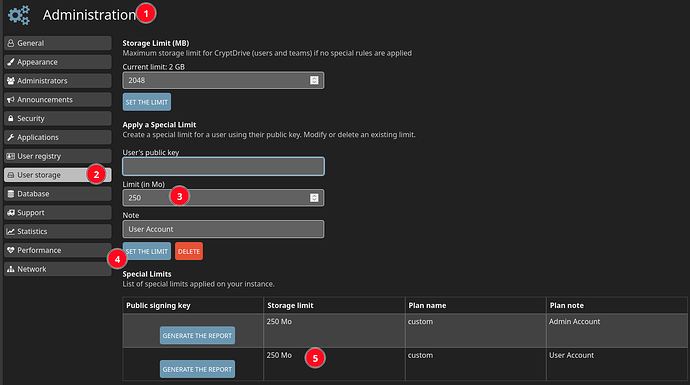
Task: Click the Apply a Special Limit heading
Action: (x=159, y=125)
